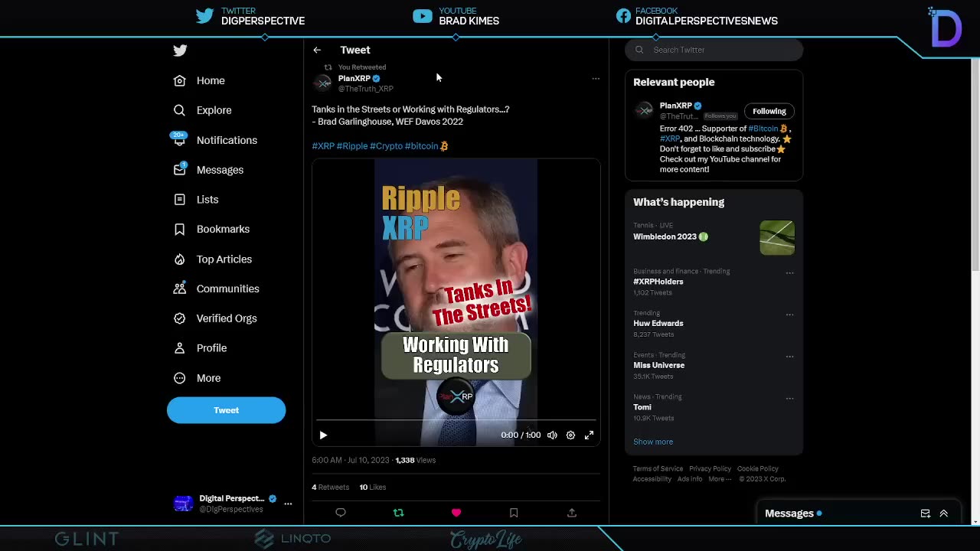Open PlanXRP author profile avatar

pyautogui.click(x=323, y=83)
